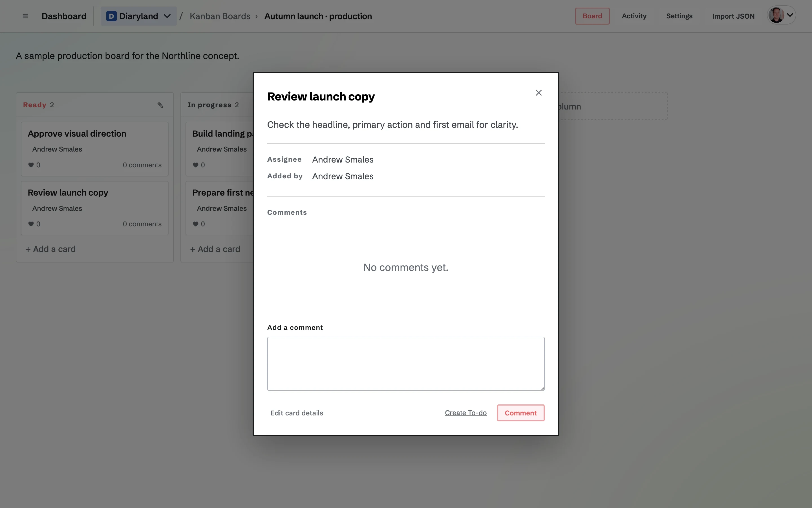
Task: Click the Comment submit button
Action: [x=520, y=413]
